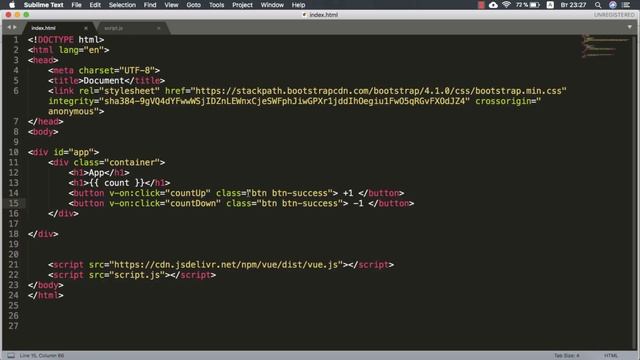Viewport: 640px width, 360px height.
Task: Open the Apple menu
Action: [x=11, y=5]
